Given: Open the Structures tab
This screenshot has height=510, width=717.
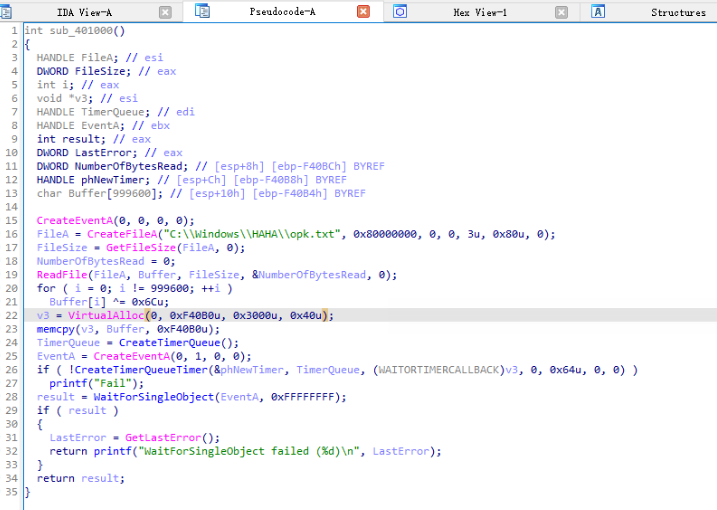Looking at the screenshot, I should pos(677,12).
